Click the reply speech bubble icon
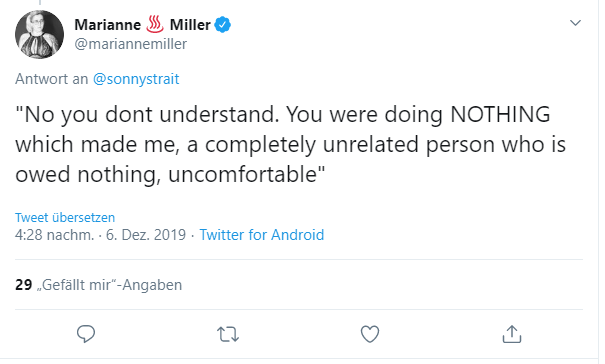This screenshot has width=605, height=364. (86, 334)
